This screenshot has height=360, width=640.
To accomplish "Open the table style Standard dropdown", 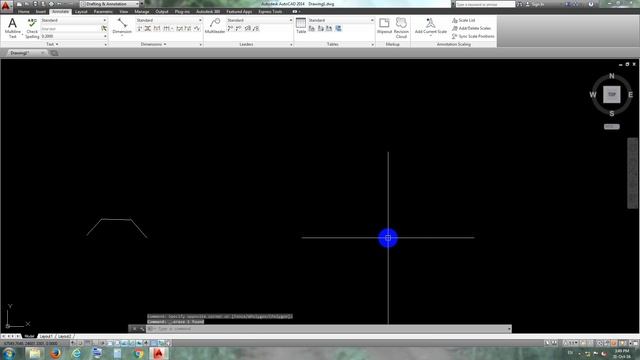I will (x=341, y=20).
